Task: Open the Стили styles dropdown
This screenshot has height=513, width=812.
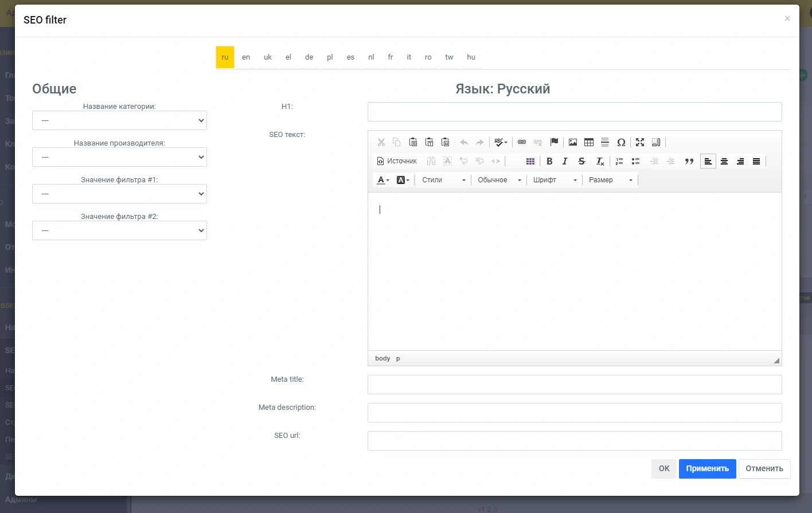Action: pyautogui.click(x=443, y=180)
